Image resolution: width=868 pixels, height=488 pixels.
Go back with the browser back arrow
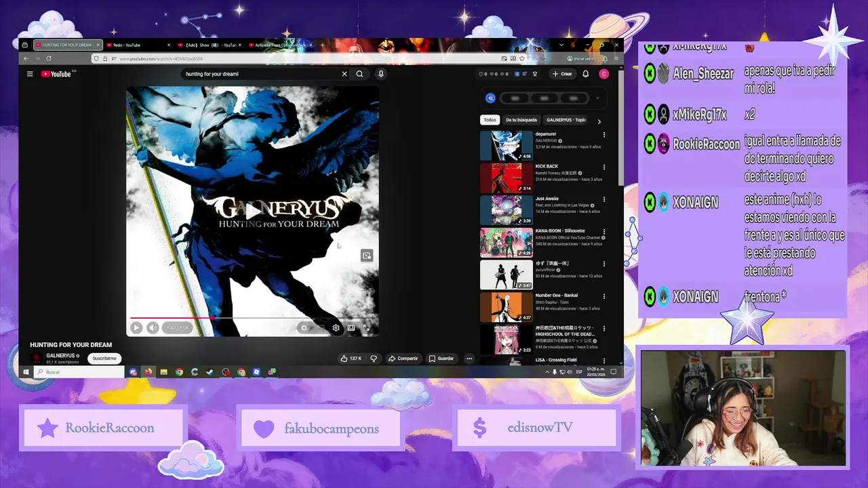pos(26,59)
